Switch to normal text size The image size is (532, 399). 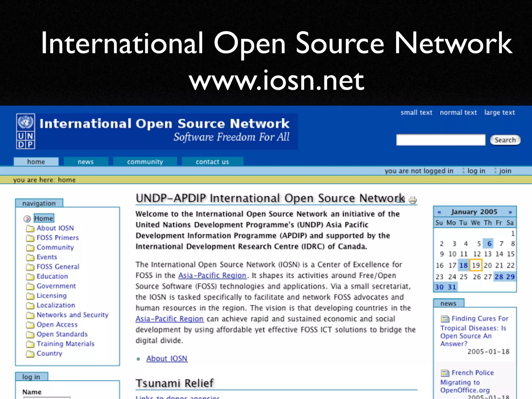(458, 112)
